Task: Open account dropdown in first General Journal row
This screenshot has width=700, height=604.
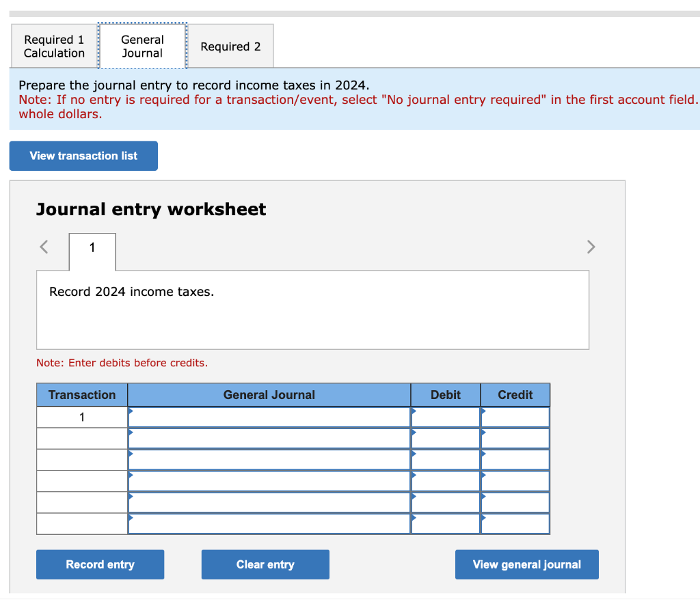Action: click(269, 417)
